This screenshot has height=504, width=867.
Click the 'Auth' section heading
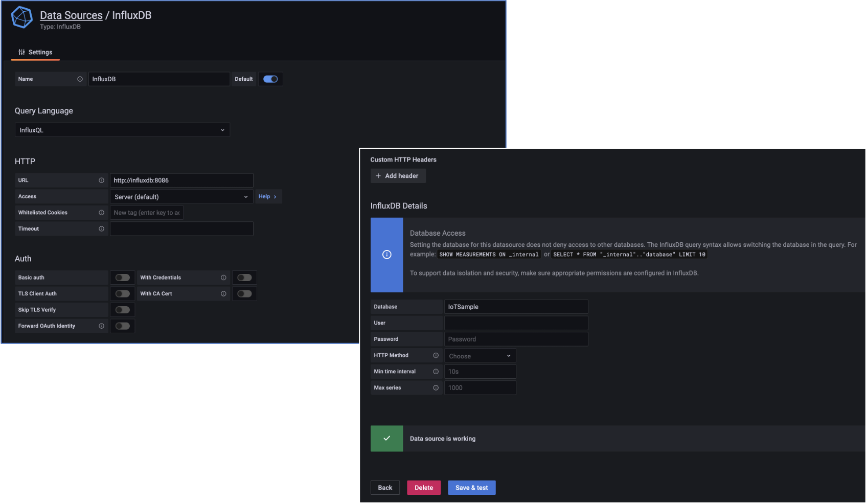(23, 259)
